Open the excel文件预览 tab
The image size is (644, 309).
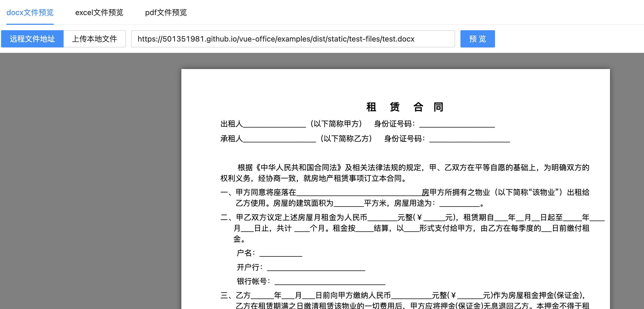point(99,12)
